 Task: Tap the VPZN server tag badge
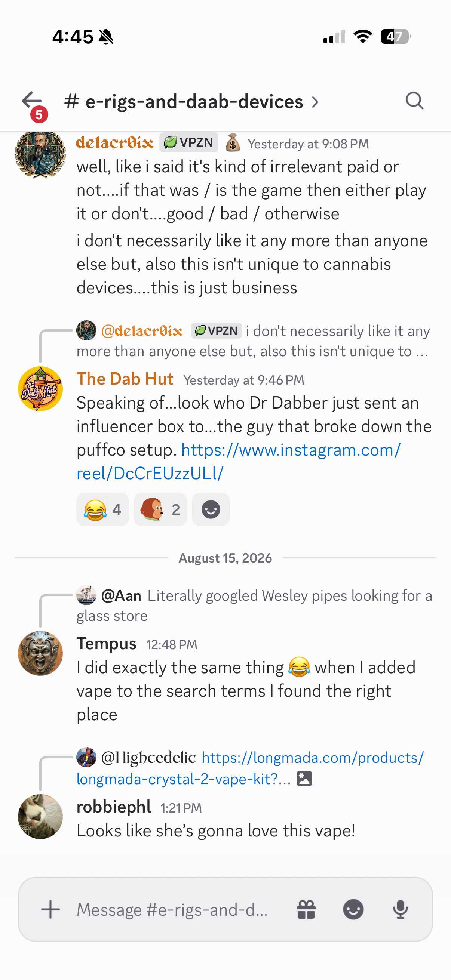click(x=189, y=143)
